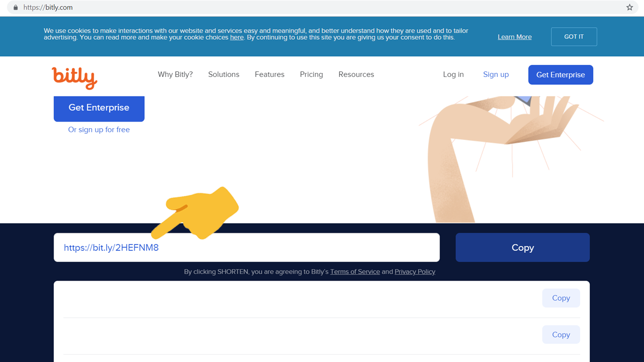Dismiss cookie banner with GOT IT
Viewport: 644px width, 362px height.
pos(574,37)
